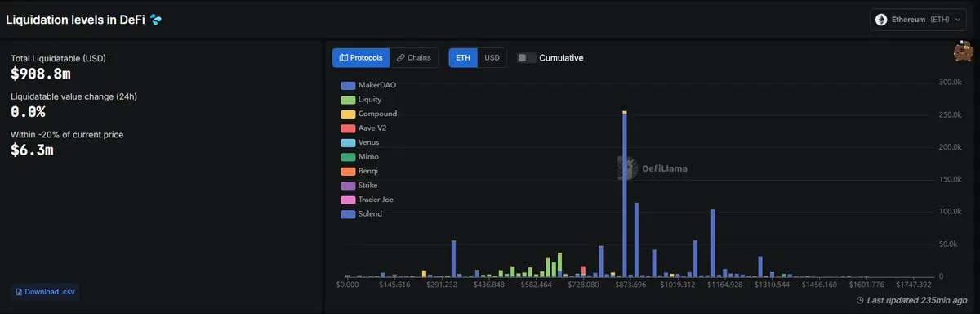Click the blue icon beside the page title
This screenshot has height=314, width=980.
click(156, 20)
